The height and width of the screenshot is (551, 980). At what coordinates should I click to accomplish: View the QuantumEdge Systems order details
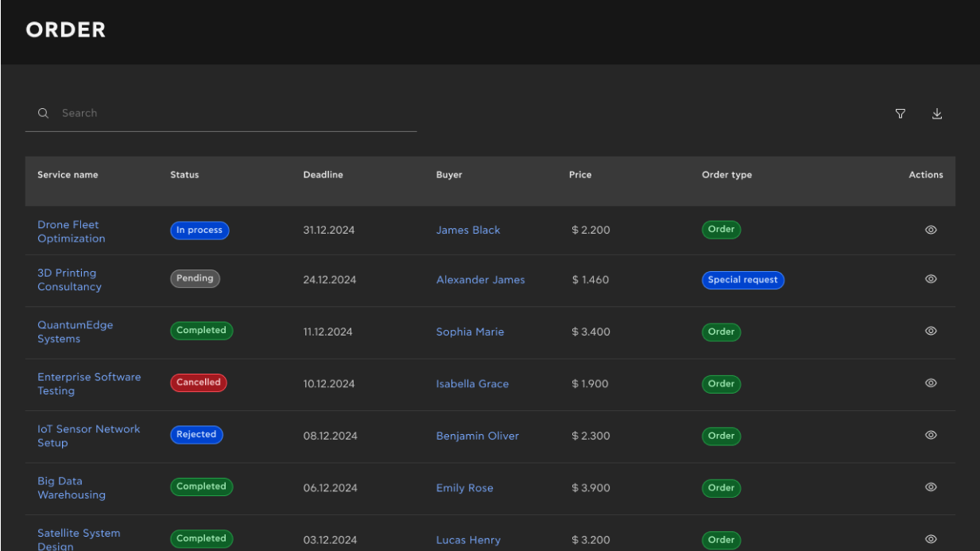click(931, 331)
